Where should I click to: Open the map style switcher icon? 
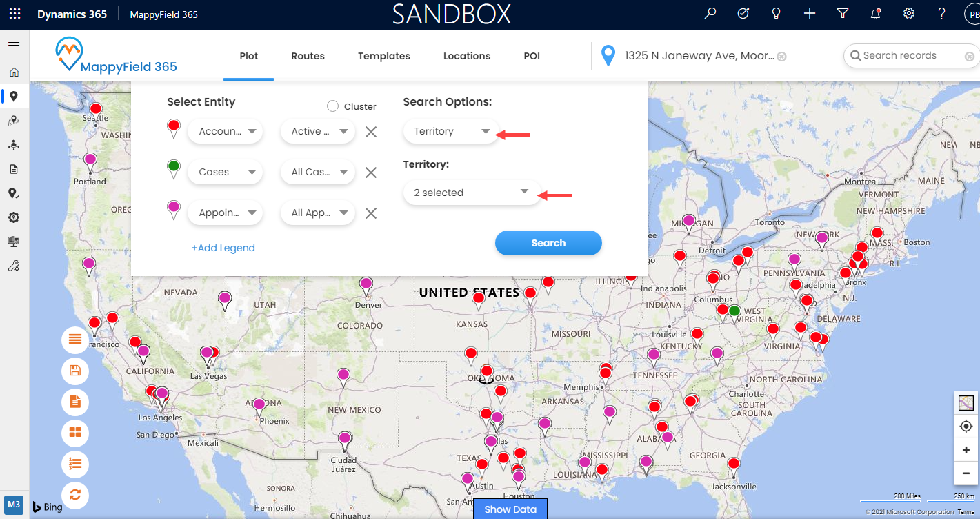[x=966, y=402]
